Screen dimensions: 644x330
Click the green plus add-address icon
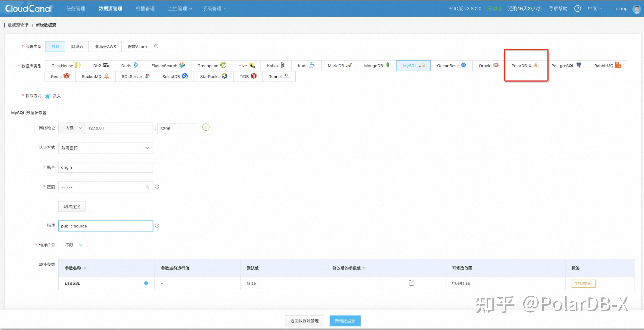point(205,127)
